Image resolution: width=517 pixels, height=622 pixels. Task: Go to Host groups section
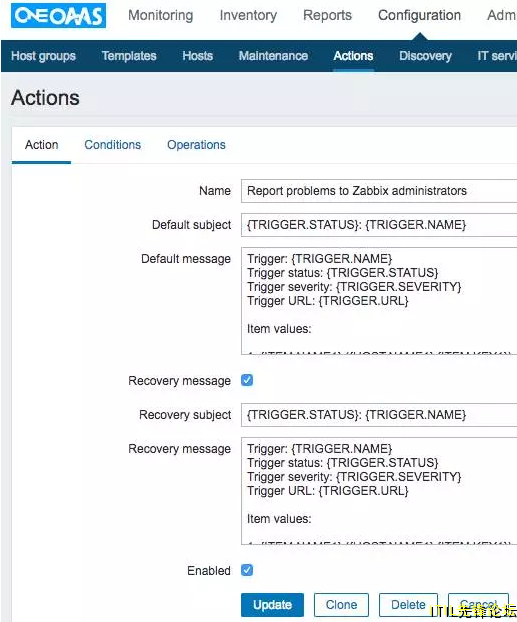[x=43, y=56]
